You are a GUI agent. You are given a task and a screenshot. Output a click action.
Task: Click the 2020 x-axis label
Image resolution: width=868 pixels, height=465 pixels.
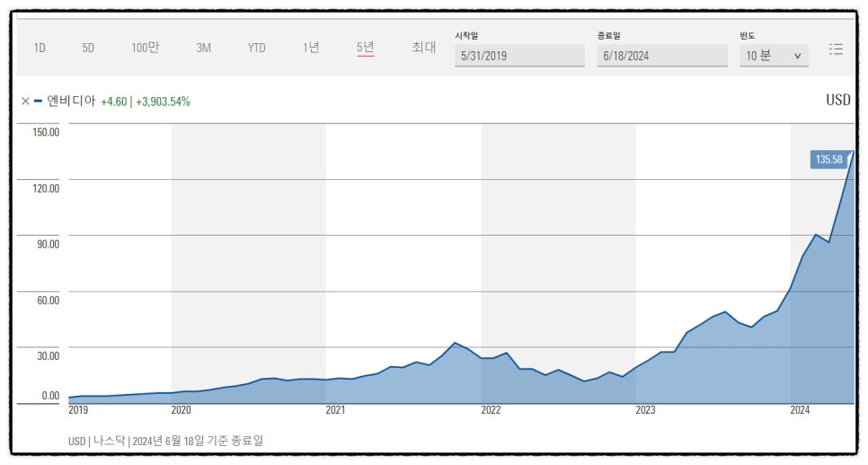181,410
